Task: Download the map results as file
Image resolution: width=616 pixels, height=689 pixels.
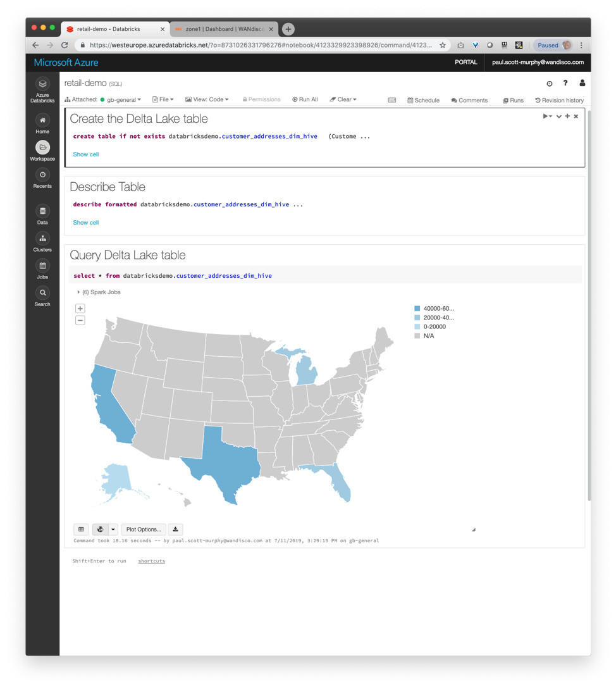Action: [x=176, y=530]
